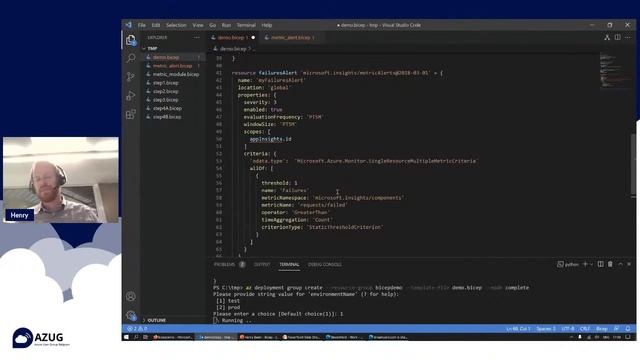Switch to the demo.bicep editor tab

tap(233, 38)
